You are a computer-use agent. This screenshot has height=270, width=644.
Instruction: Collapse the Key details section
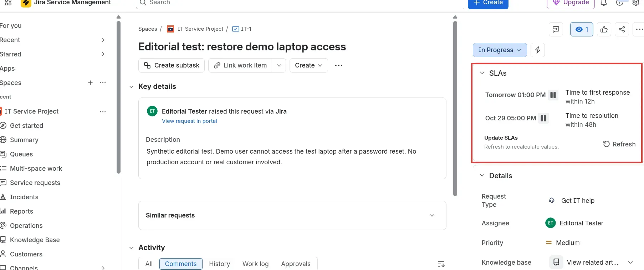(x=131, y=87)
